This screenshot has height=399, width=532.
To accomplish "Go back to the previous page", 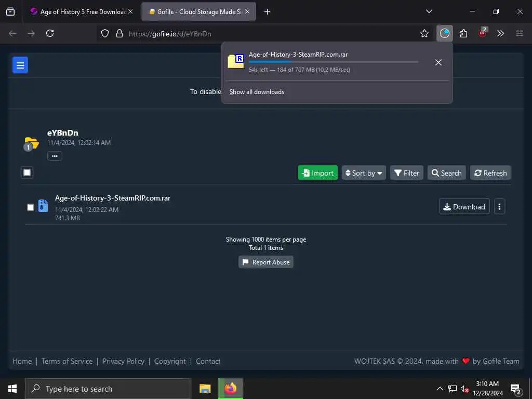I will [12, 33].
